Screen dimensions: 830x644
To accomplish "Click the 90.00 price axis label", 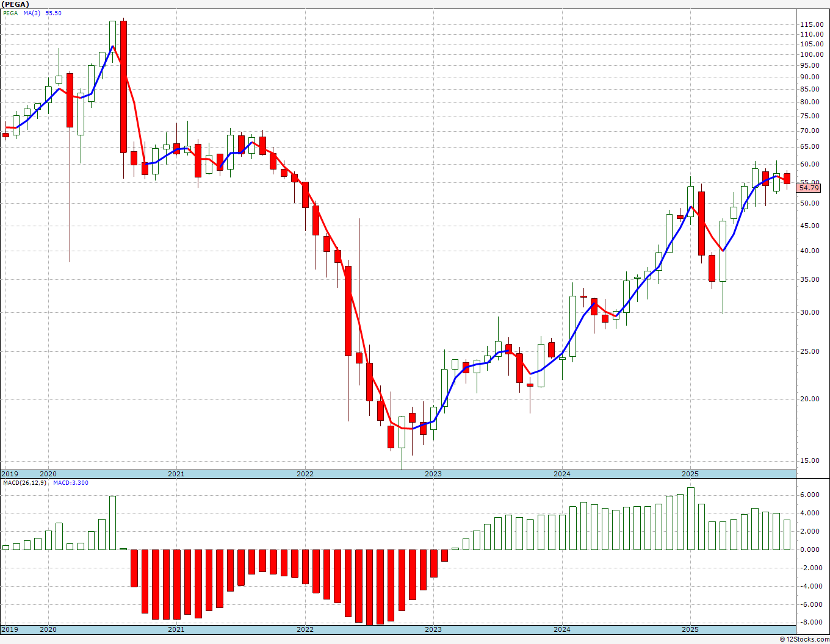I will point(810,77).
